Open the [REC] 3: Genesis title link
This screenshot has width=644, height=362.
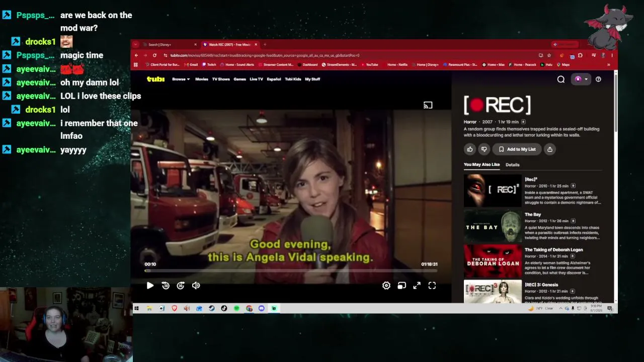541,285
